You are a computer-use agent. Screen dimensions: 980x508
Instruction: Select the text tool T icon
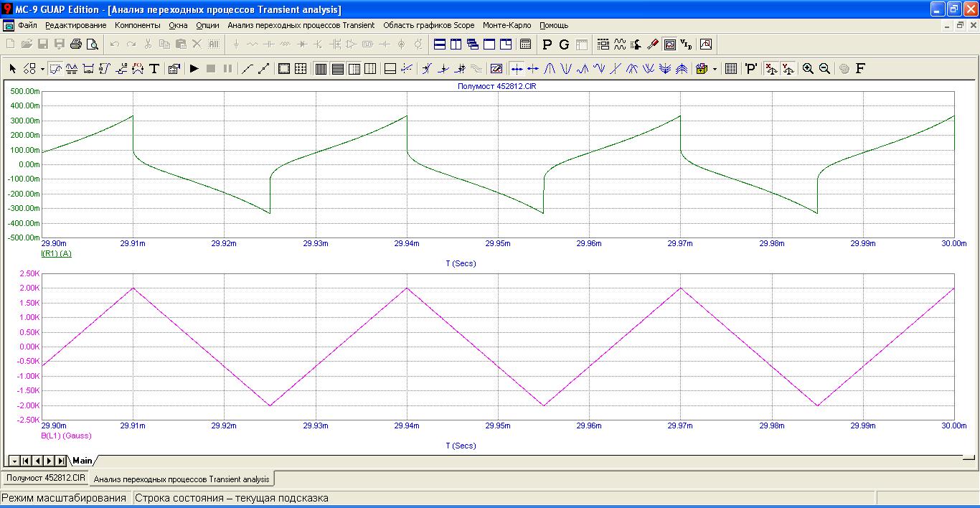click(154, 69)
